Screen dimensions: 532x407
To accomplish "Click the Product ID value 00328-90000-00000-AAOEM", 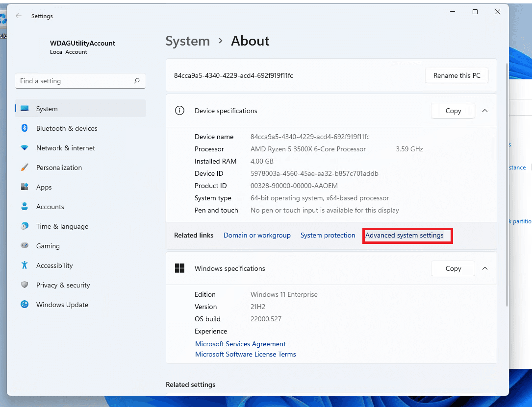I will click(x=294, y=186).
